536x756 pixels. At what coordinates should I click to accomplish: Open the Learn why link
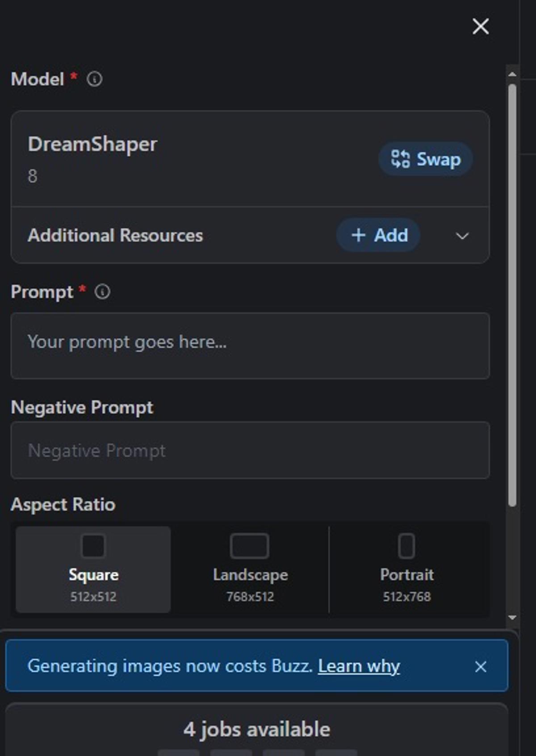coord(359,666)
